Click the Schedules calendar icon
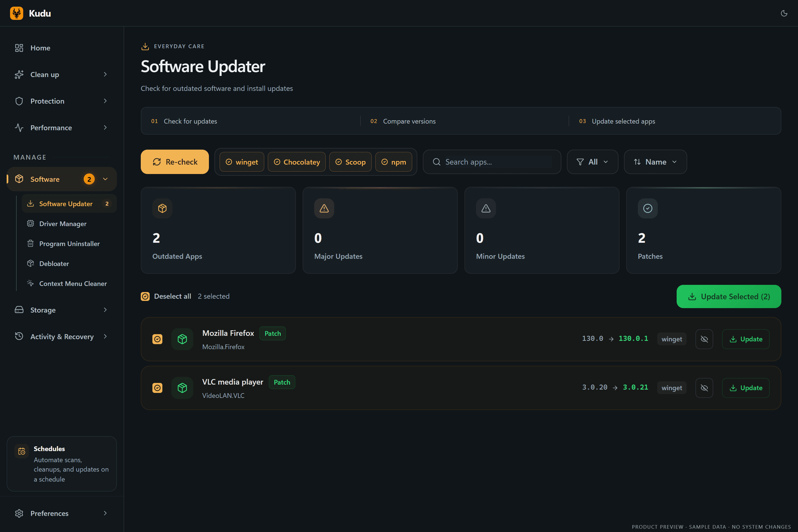 tap(22, 451)
